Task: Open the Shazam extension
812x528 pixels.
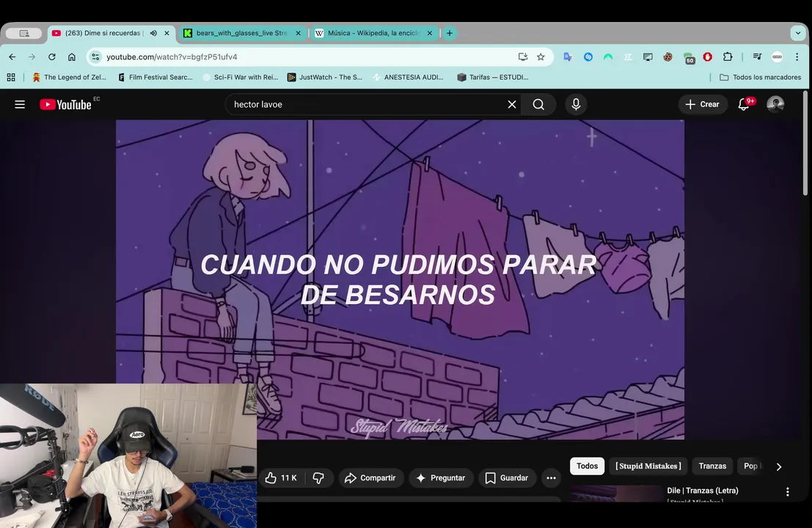Action: [588, 57]
